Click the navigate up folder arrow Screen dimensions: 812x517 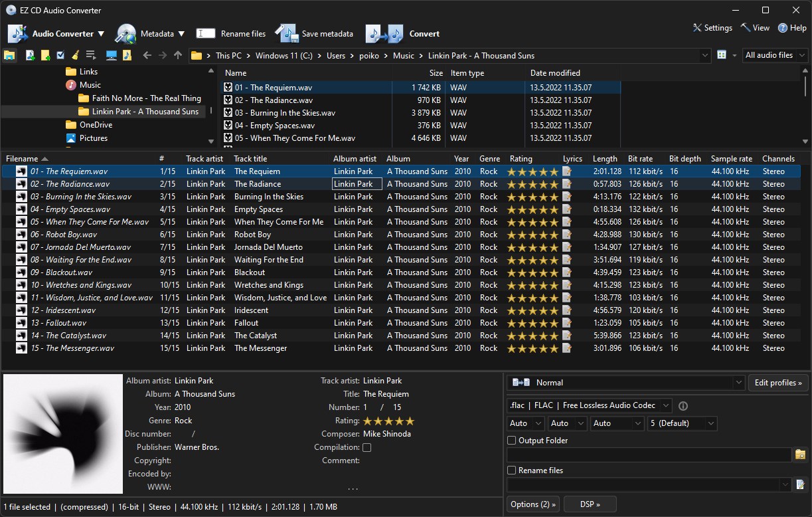point(177,55)
